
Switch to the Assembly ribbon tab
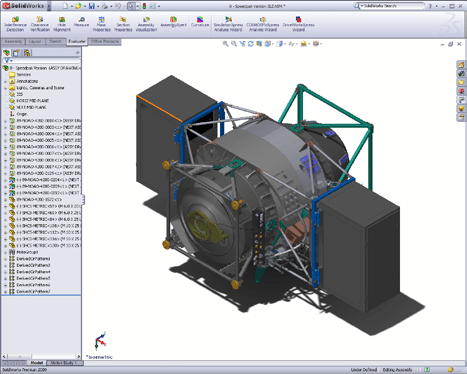tap(13, 42)
